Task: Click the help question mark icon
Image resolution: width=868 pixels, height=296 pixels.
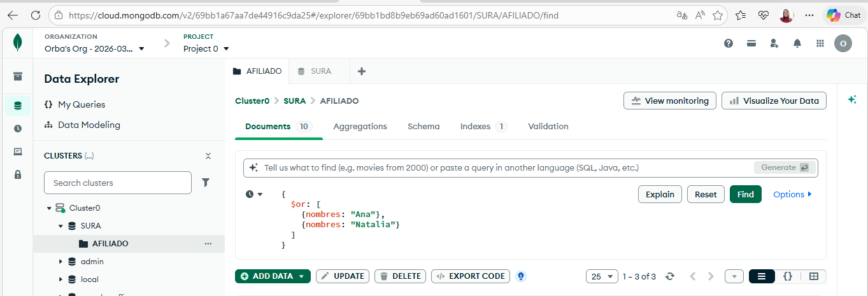Action: (729, 43)
